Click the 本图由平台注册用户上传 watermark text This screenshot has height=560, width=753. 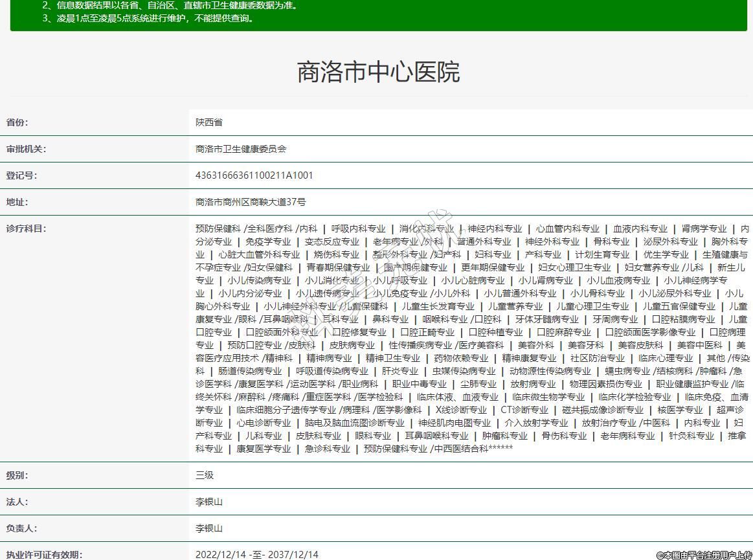coord(704,555)
